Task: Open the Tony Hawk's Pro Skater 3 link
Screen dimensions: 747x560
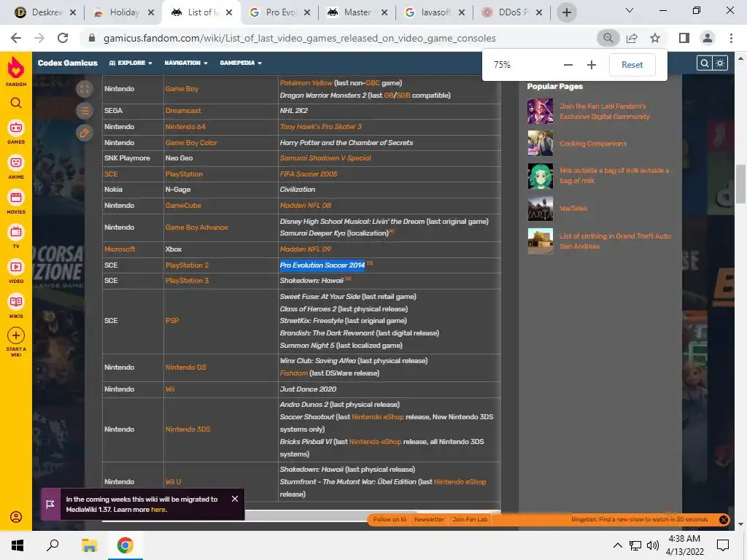Action: tap(321, 127)
